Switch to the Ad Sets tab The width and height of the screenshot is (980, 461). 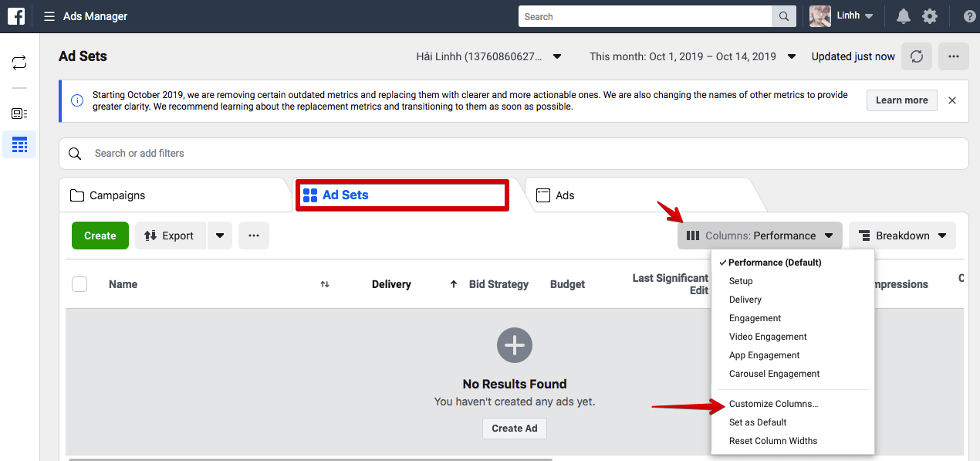(402, 195)
